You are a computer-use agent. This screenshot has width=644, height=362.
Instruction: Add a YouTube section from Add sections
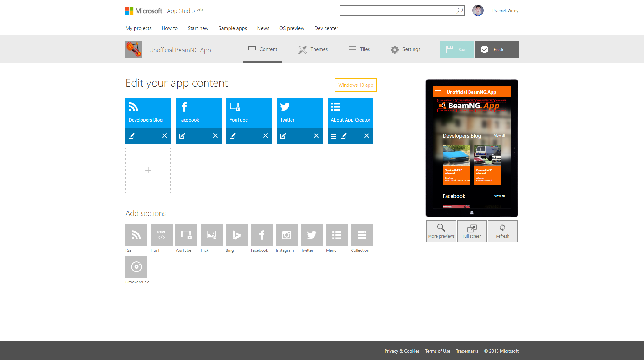click(x=186, y=235)
